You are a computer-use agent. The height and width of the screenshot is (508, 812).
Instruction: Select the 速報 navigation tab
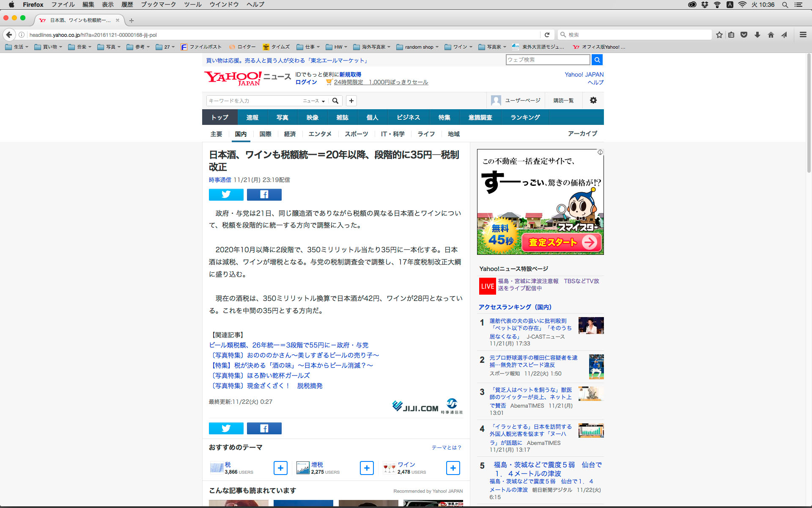click(252, 117)
